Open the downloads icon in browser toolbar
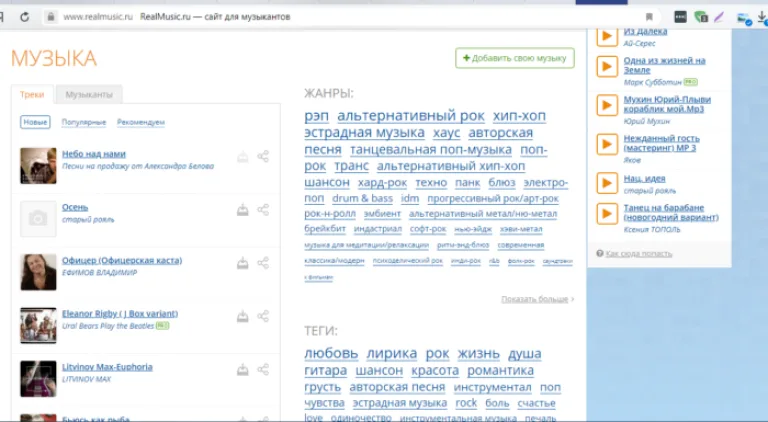 (x=762, y=18)
